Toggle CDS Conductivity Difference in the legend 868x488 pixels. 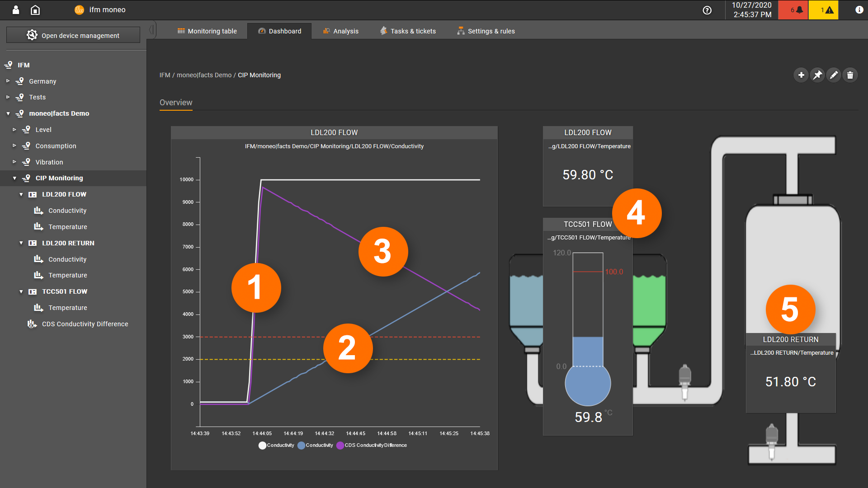tap(372, 445)
